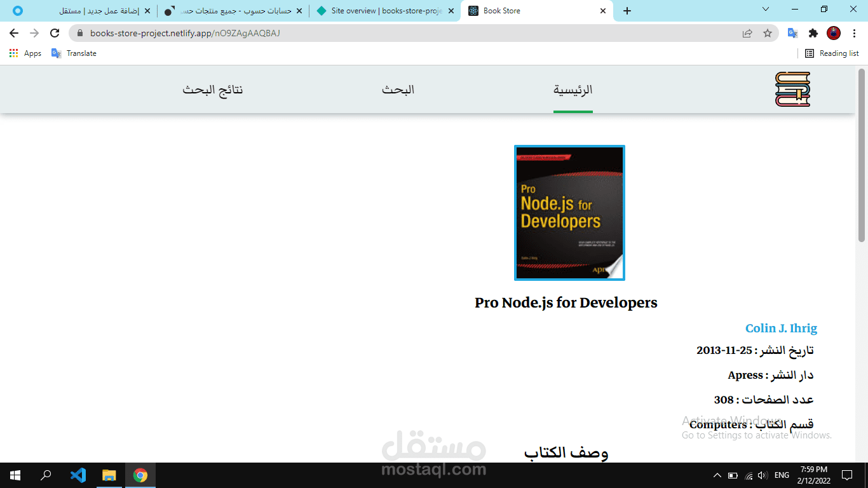868x488 pixels.
Task: Click the volume speaker tray icon
Action: 763,475
